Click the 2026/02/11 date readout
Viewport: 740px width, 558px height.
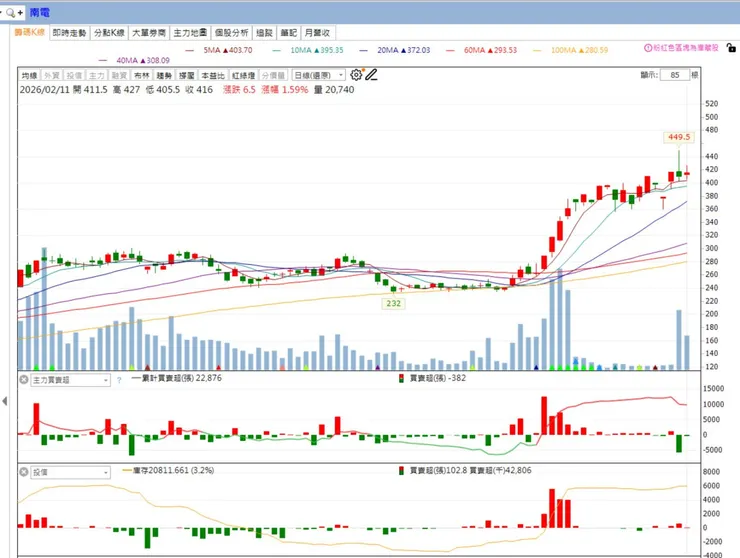46,90
